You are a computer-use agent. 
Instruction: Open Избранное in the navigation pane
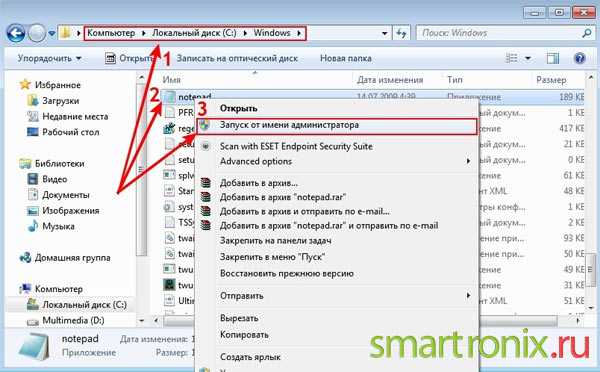click(x=58, y=85)
